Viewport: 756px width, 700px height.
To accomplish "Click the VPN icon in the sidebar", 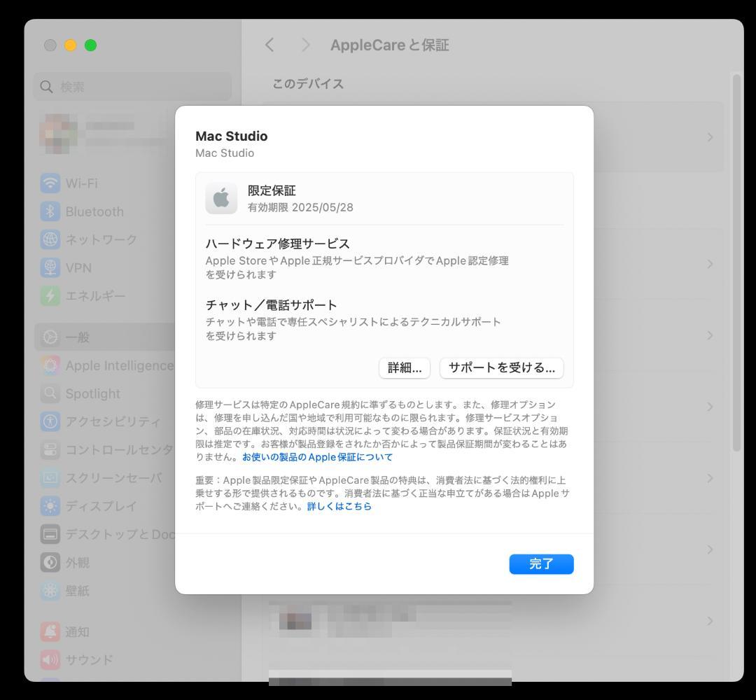I will click(x=50, y=267).
